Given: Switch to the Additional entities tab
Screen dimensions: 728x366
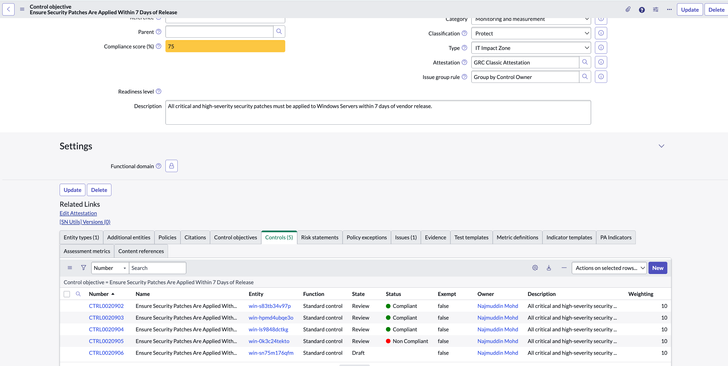Looking at the screenshot, I should click(x=129, y=237).
